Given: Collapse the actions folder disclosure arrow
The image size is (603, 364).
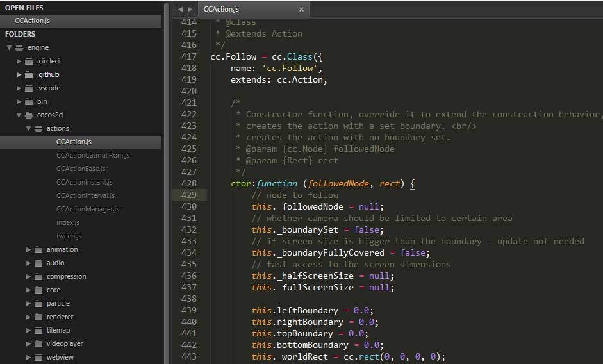Looking at the screenshot, I should click(28, 129).
